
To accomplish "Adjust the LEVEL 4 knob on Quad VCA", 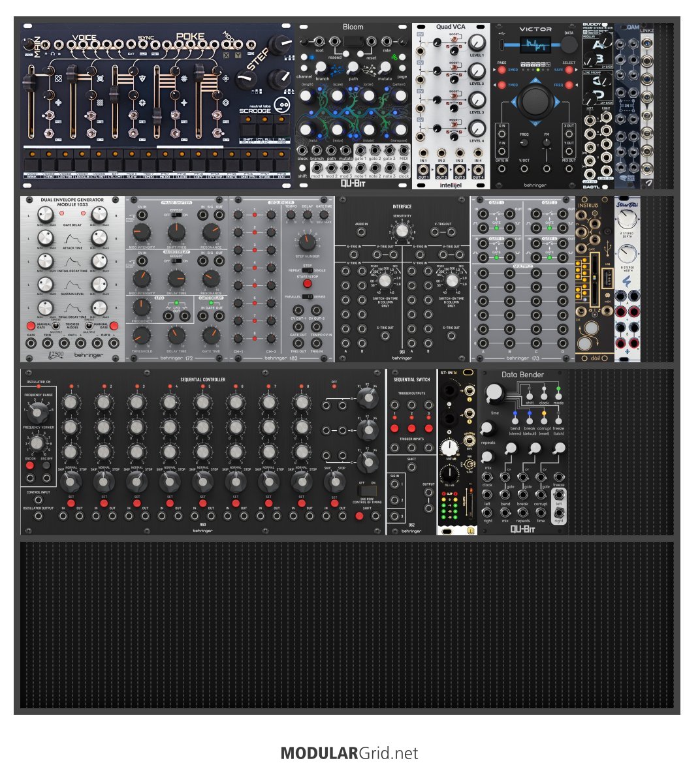I will (x=476, y=129).
